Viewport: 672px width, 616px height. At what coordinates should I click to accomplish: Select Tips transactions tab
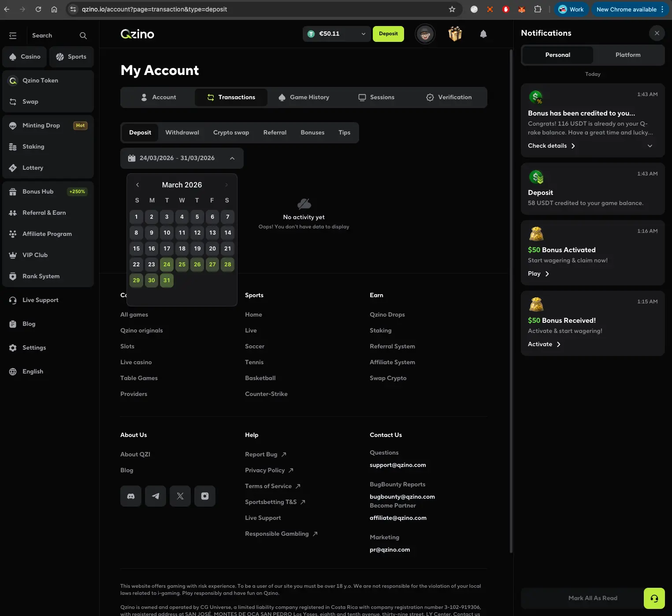345,133
